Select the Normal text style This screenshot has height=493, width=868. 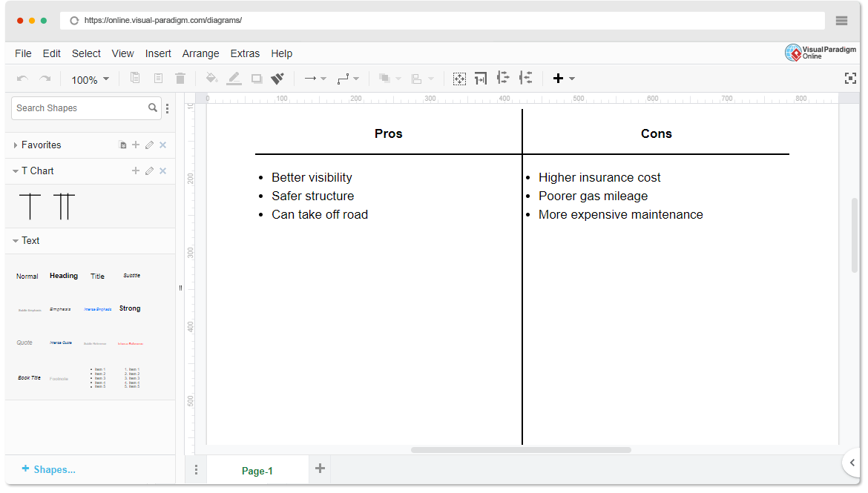tap(27, 276)
